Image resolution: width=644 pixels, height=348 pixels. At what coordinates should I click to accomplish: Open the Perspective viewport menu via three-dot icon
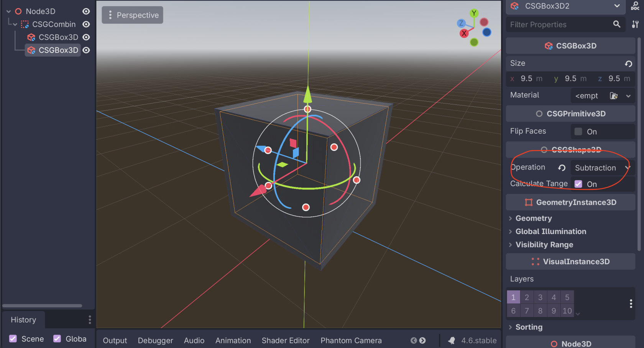coord(110,15)
